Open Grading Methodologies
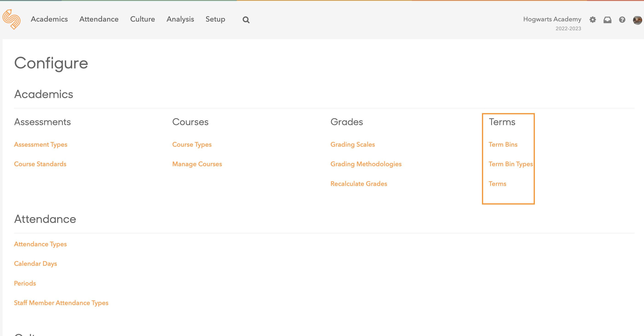Screen dimensions: 644x336 (366, 164)
